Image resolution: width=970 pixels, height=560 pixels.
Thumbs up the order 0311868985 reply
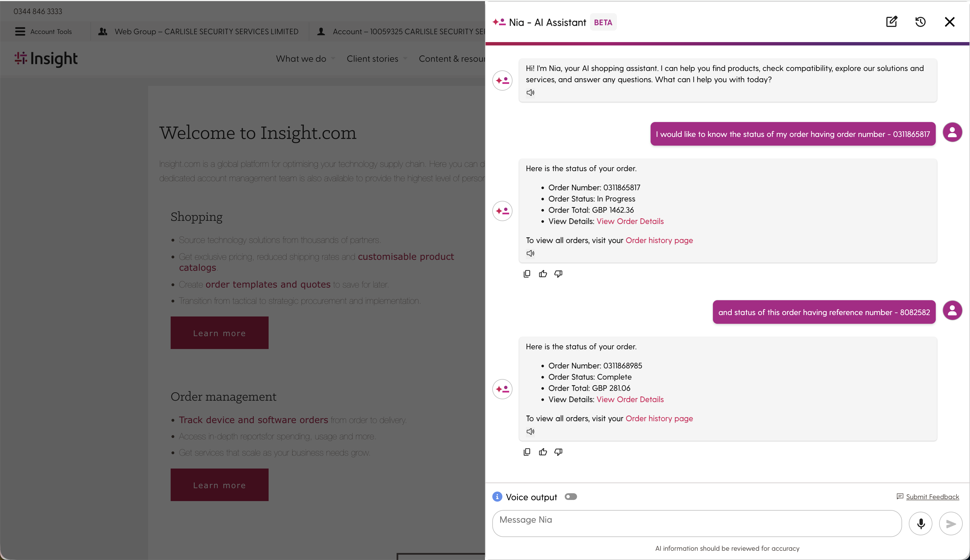(x=543, y=452)
